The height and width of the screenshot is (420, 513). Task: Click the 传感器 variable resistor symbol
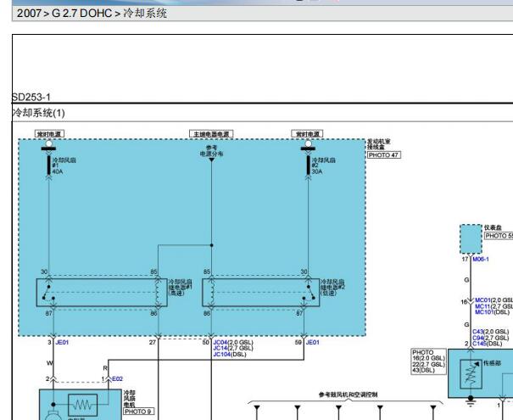point(471,374)
